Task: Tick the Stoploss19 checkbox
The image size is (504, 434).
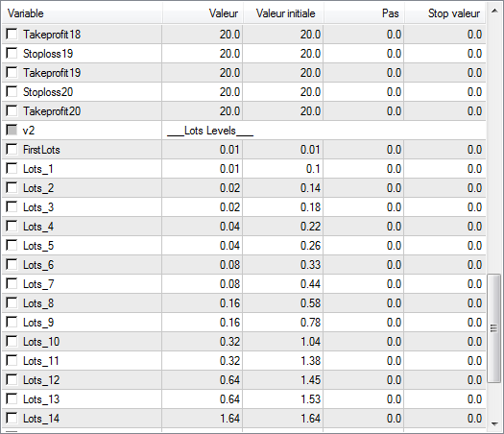Action: [x=12, y=54]
